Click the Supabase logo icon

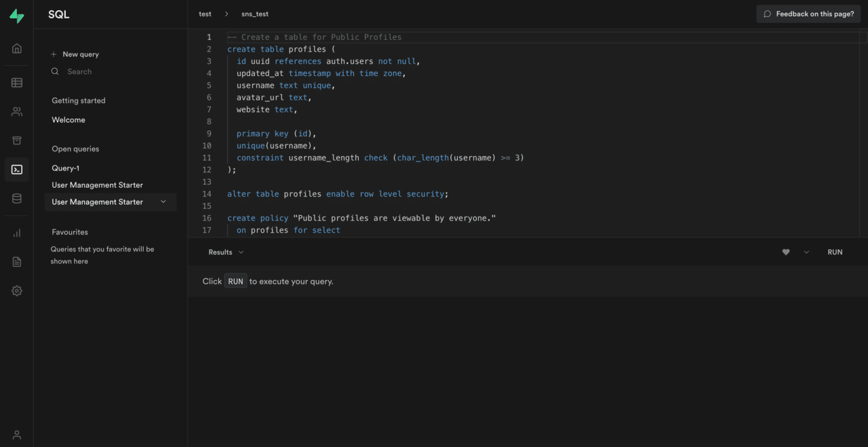click(17, 17)
